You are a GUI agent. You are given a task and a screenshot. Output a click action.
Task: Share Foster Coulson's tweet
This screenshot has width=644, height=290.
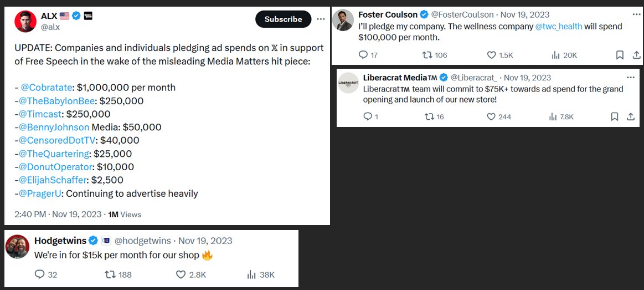[636, 55]
